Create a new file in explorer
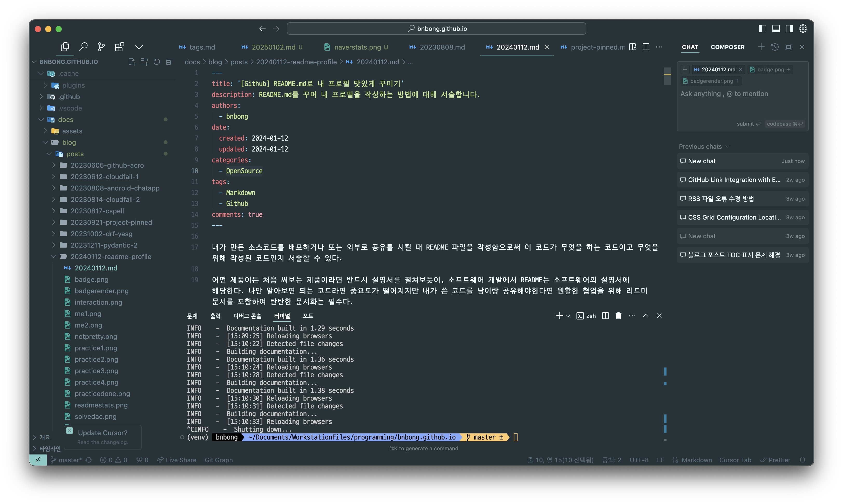Image resolution: width=843 pixels, height=504 pixels. pos(132,62)
